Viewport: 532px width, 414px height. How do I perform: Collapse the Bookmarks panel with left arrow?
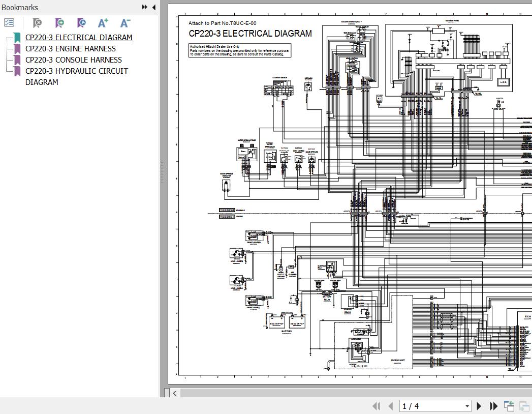[x=154, y=7]
